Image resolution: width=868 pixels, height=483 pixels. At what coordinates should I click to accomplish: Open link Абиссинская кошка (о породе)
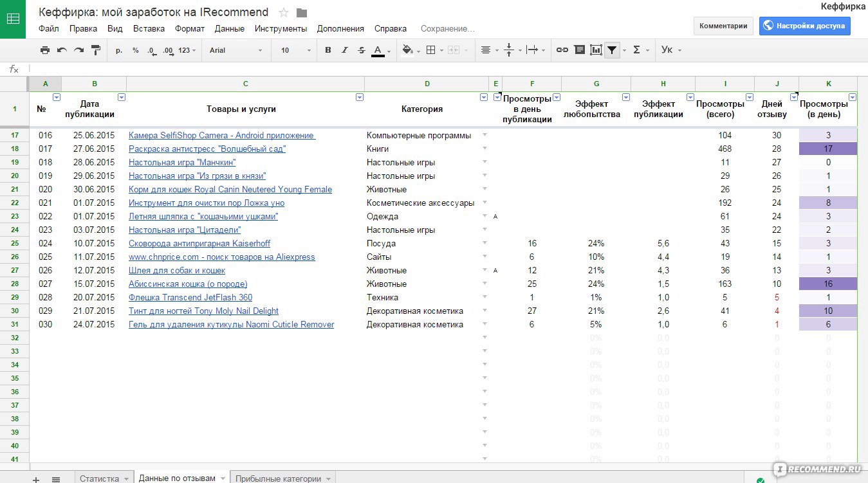point(188,284)
